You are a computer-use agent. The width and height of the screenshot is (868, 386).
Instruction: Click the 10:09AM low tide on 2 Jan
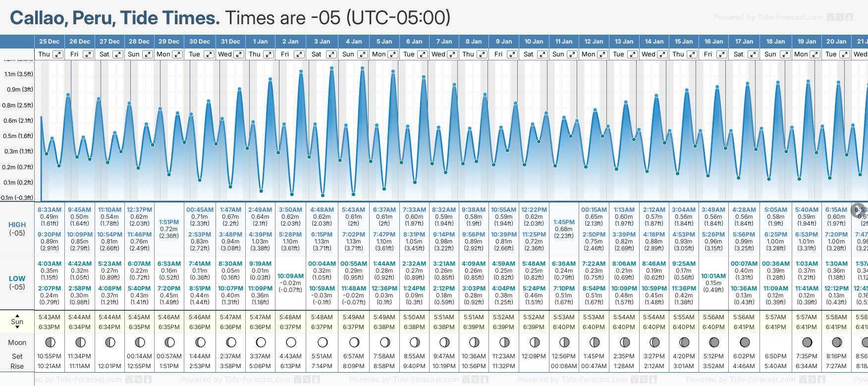pyautogui.click(x=290, y=276)
